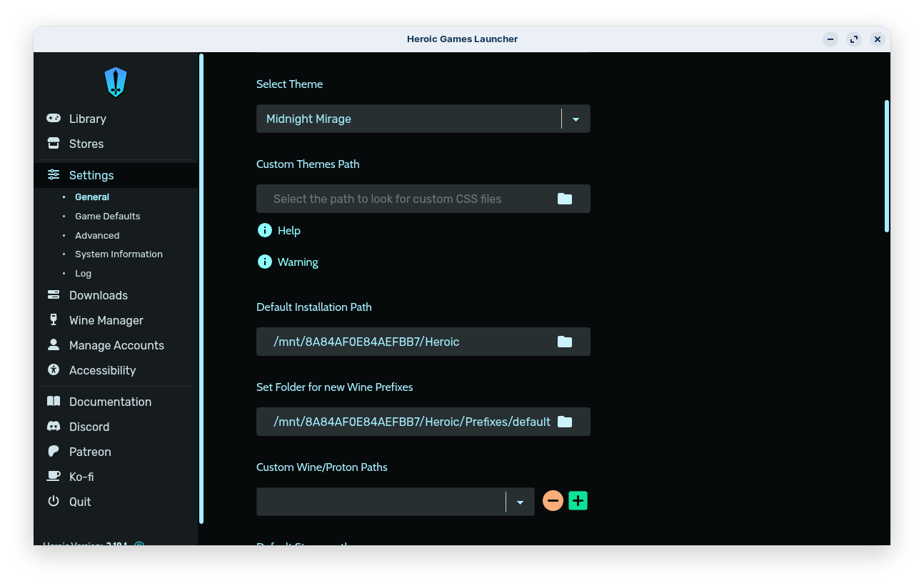Open Stores via the storefront icon

54,144
